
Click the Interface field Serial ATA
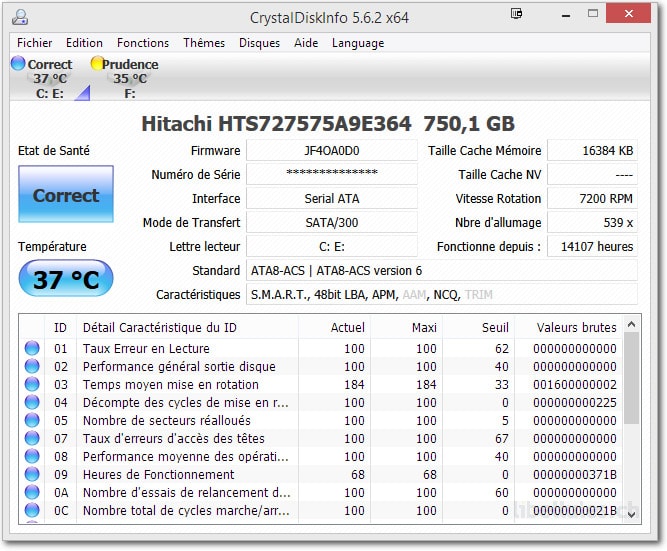click(332, 199)
